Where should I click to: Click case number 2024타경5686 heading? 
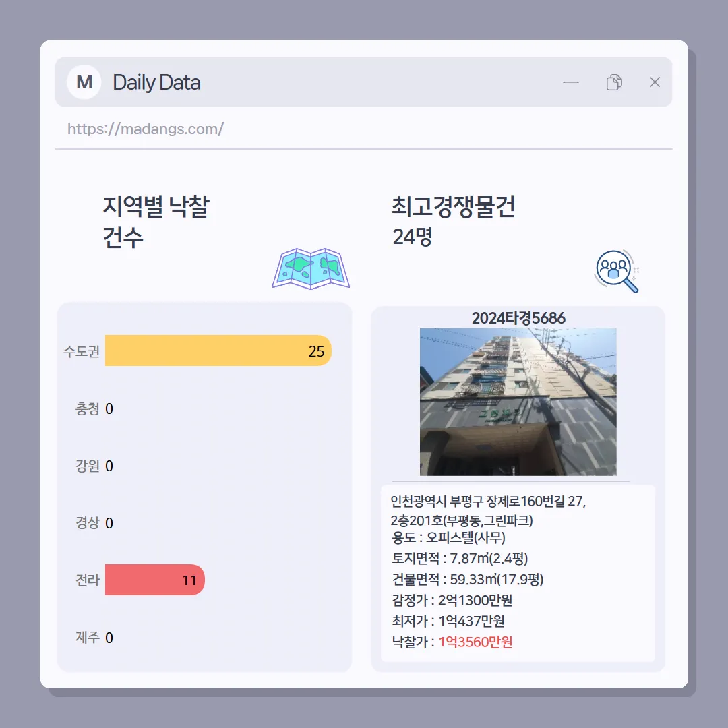(518, 318)
